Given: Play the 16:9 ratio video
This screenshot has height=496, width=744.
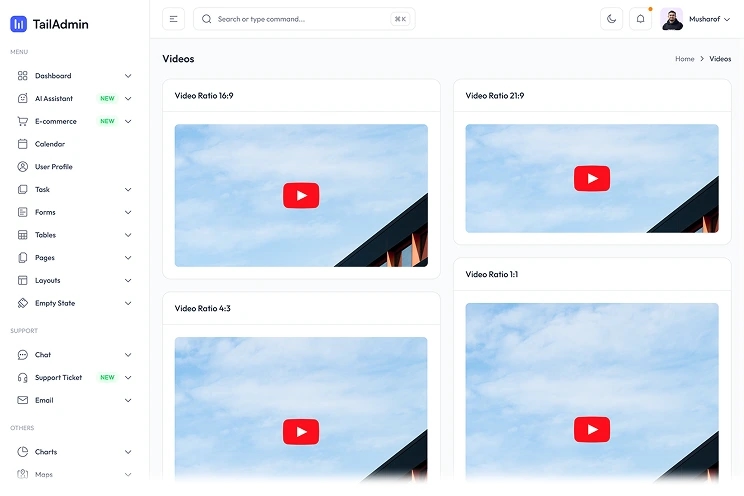Looking at the screenshot, I should [x=301, y=196].
